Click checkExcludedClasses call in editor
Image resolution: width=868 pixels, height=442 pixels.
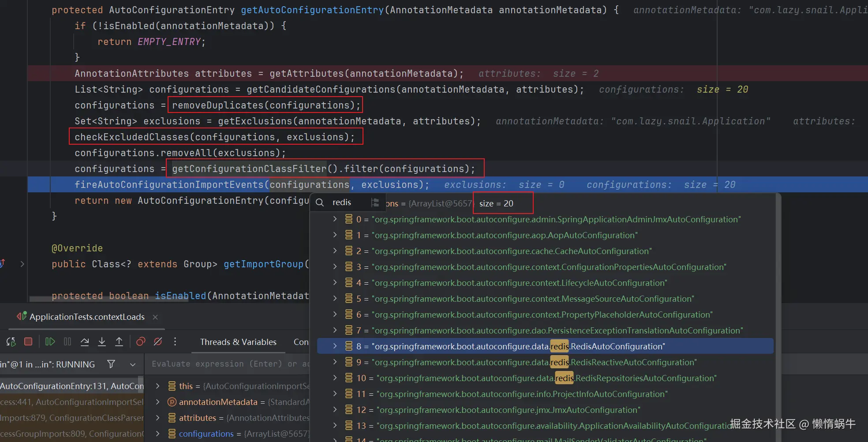click(216, 137)
